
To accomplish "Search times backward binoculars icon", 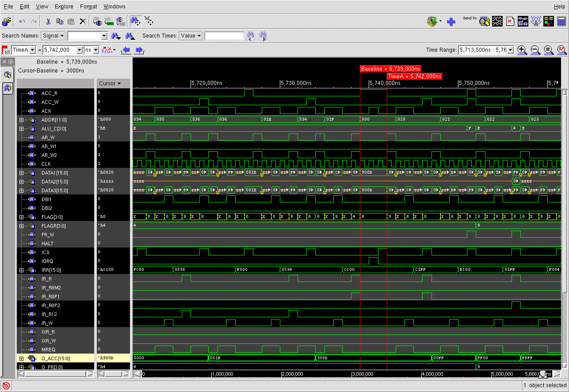I will coord(250,36).
